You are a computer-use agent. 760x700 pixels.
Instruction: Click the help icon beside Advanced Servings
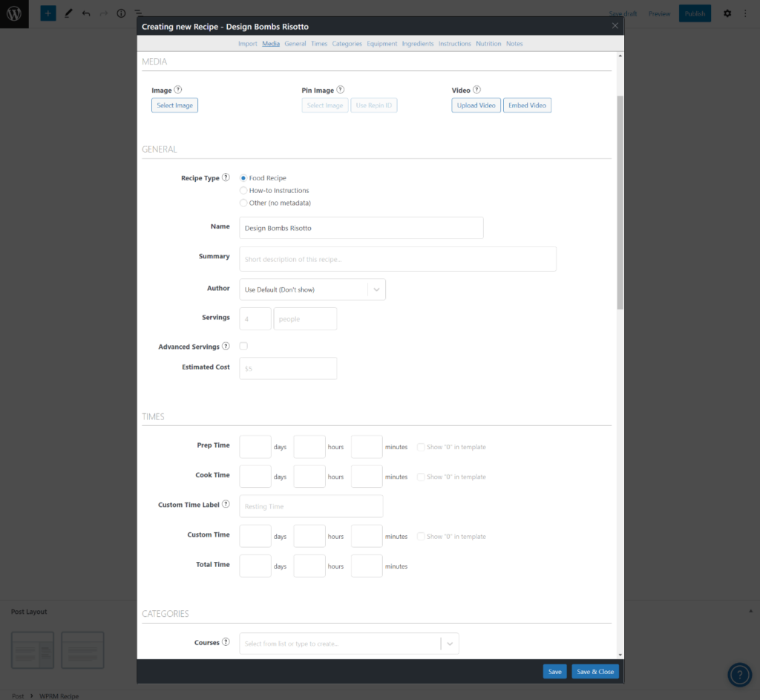click(226, 346)
